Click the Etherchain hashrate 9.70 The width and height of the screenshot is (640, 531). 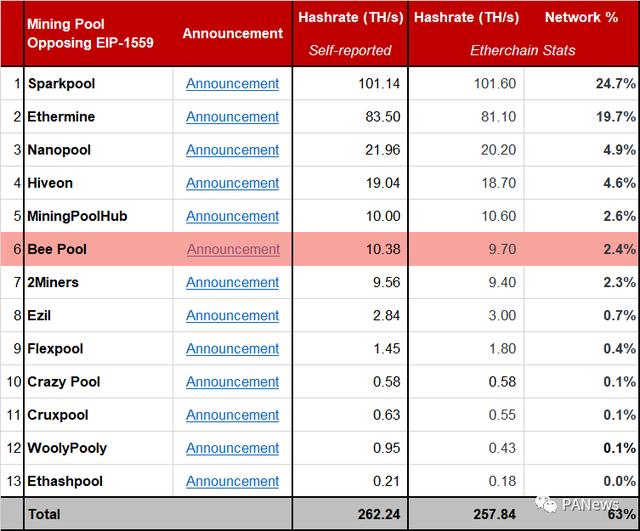[502, 249]
